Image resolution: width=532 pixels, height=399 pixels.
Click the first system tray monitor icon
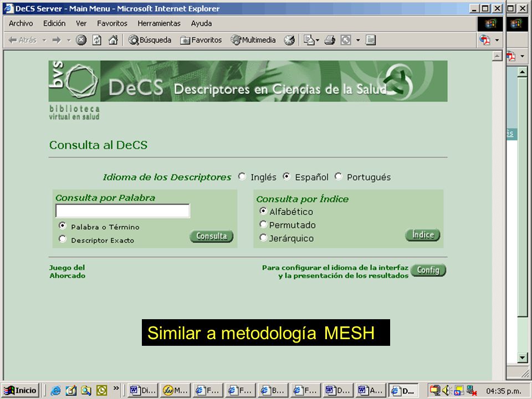pos(434,391)
